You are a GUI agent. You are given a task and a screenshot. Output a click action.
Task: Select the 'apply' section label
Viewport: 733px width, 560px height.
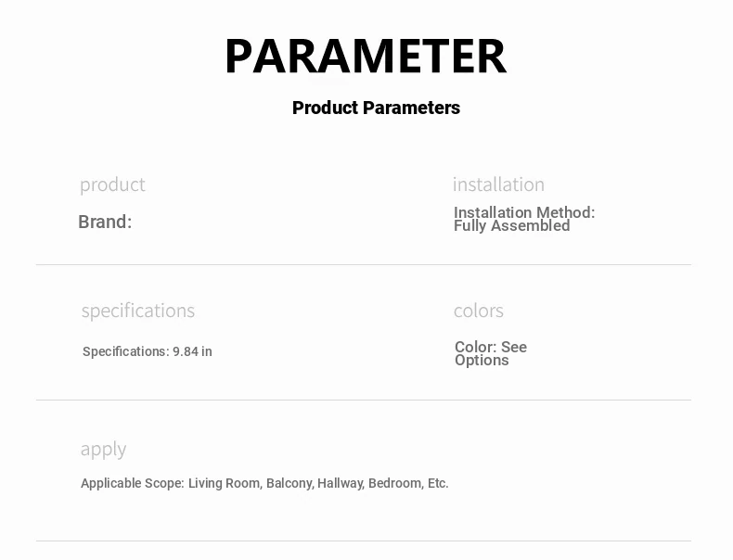pyautogui.click(x=103, y=450)
